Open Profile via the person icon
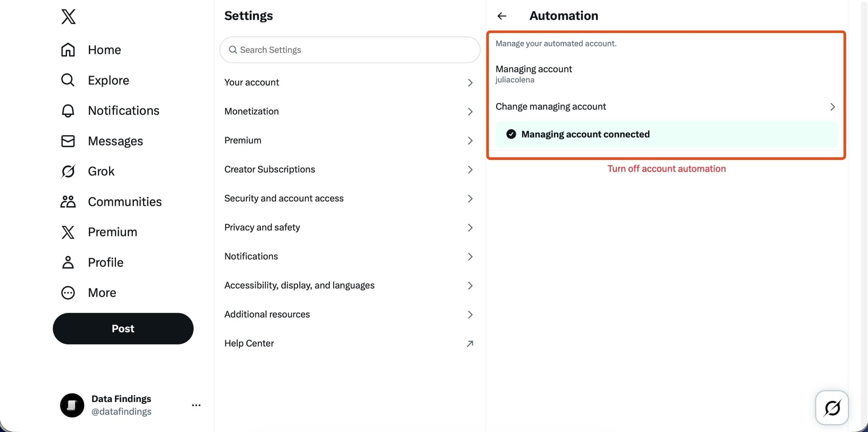Viewport: 868px width, 432px height. pos(68,262)
